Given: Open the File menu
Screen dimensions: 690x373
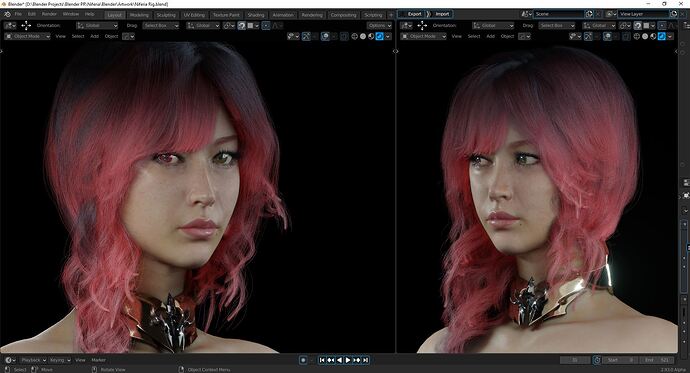Looking at the screenshot, I should (x=18, y=14).
